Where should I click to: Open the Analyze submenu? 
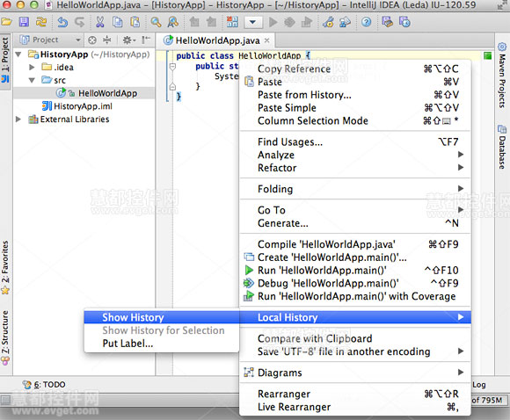355,155
